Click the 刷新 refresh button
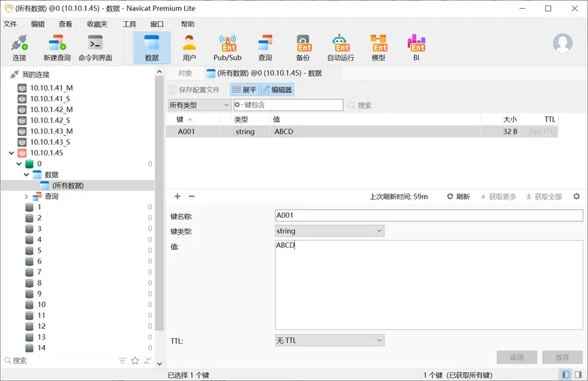The width and height of the screenshot is (588, 381). pos(458,196)
